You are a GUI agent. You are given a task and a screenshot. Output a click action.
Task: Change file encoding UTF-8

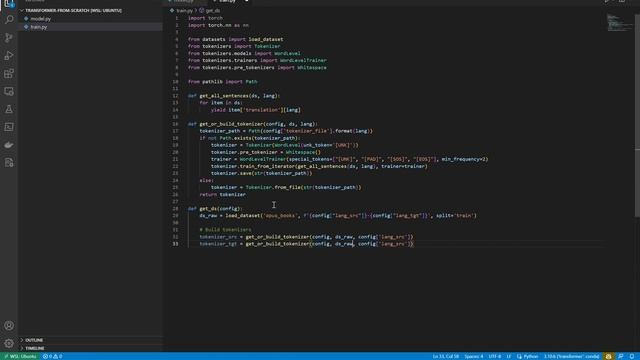click(x=495, y=356)
